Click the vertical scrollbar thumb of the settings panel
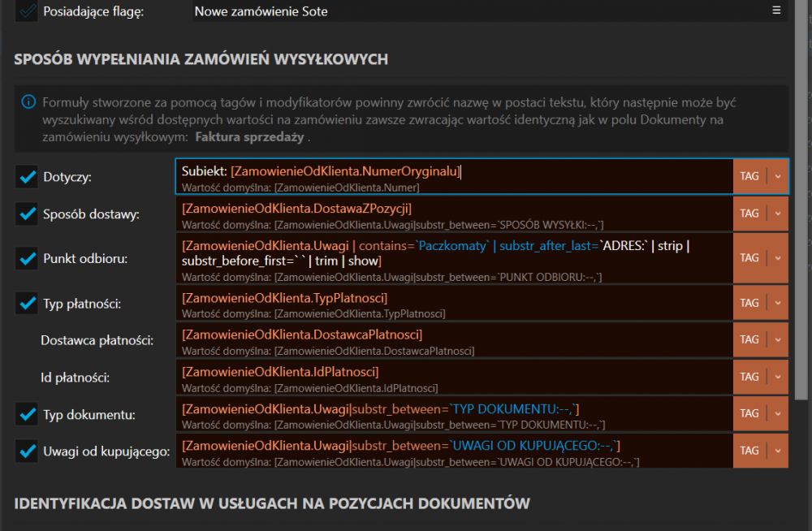This screenshot has height=531, width=812. 801,200
